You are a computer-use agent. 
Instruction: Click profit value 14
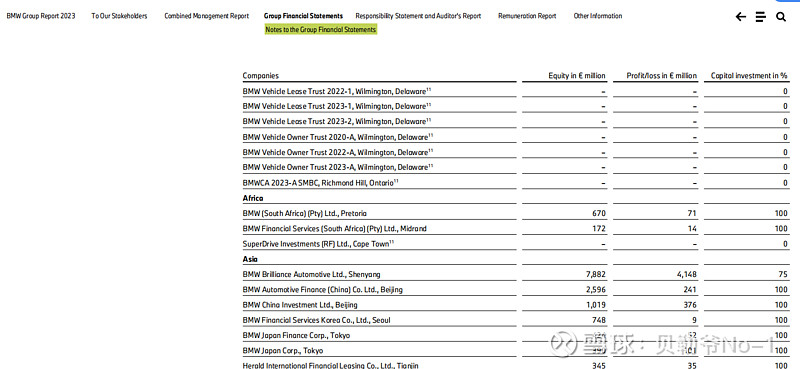coord(692,229)
